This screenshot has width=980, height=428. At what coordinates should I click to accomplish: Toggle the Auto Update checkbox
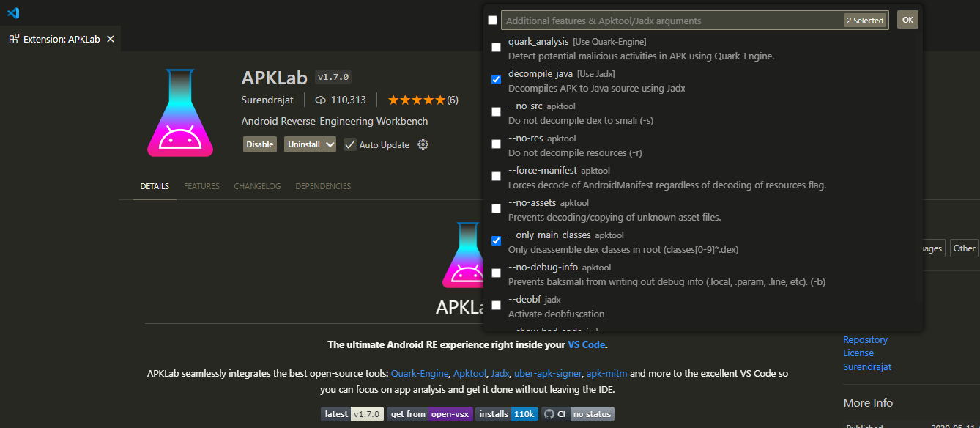coord(350,144)
